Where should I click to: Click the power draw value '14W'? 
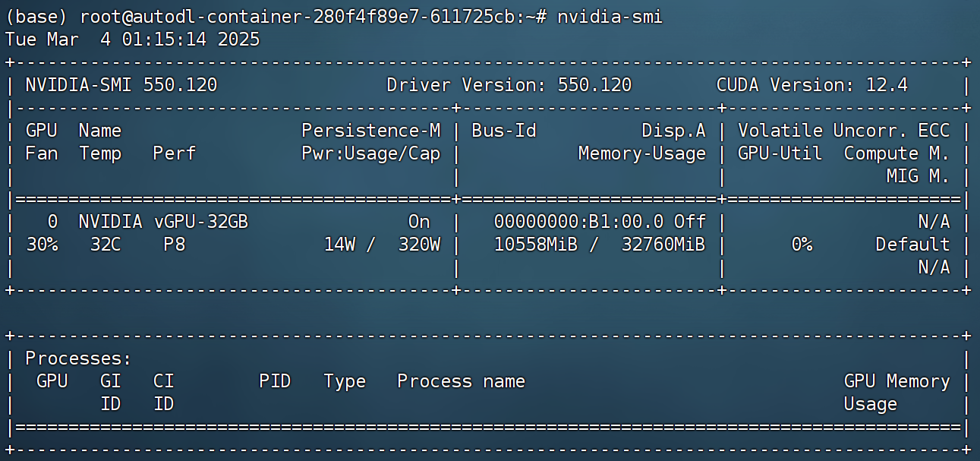(x=339, y=245)
